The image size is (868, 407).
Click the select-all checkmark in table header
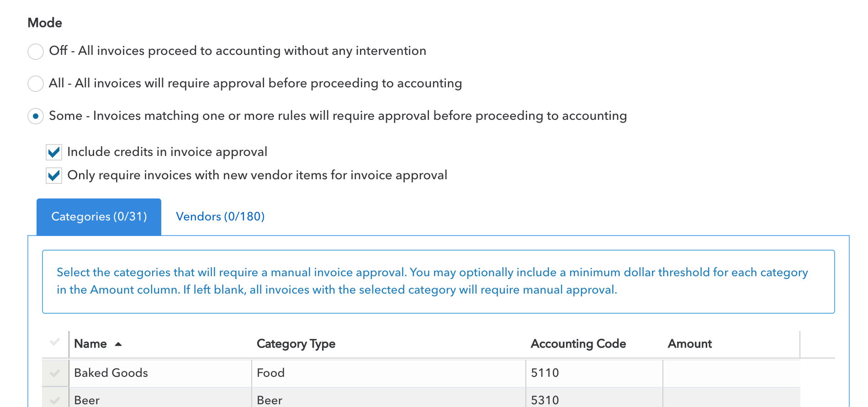[55, 342]
